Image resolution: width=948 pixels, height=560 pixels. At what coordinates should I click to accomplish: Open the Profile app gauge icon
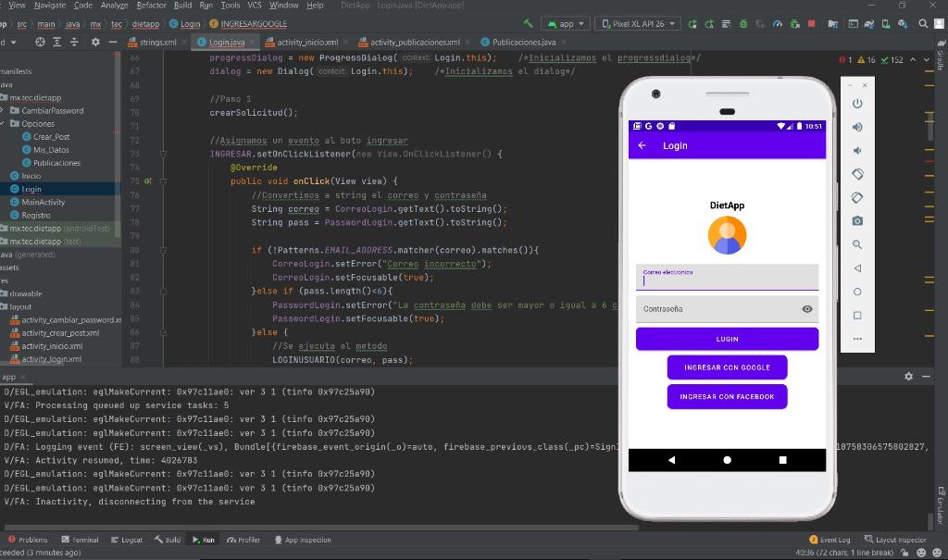[778, 24]
